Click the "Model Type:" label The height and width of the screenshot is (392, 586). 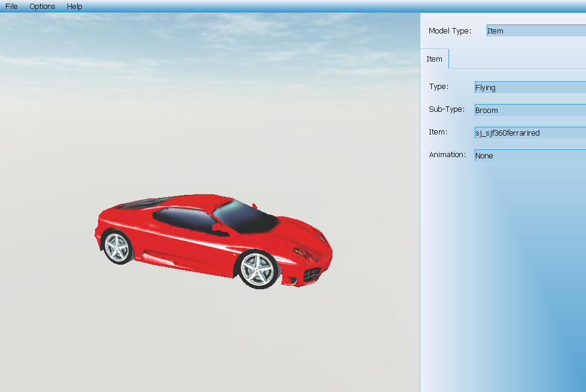click(450, 31)
